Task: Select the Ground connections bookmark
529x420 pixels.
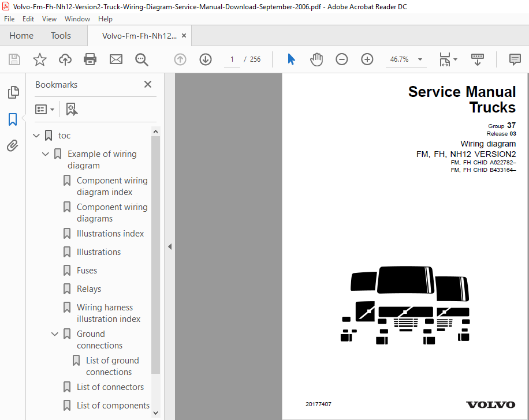Action: click(x=99, y=340)
